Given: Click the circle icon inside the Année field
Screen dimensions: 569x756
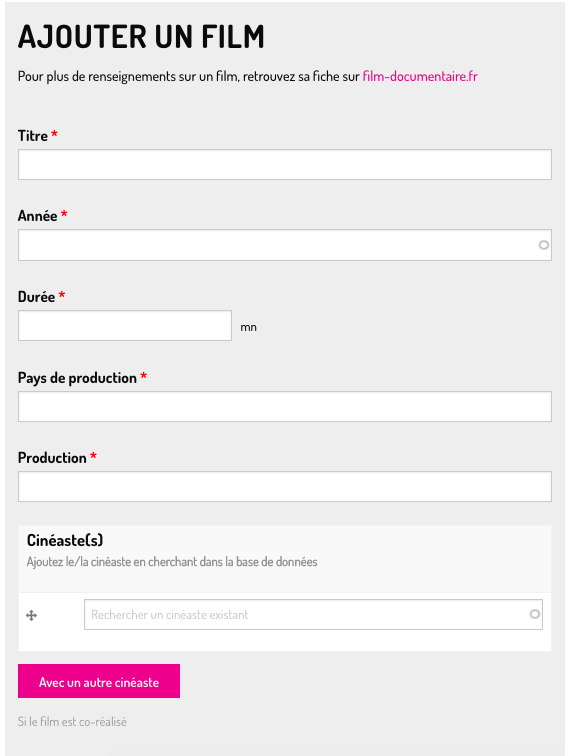Looking at the screenshot, I should click(x=543, y=245).
